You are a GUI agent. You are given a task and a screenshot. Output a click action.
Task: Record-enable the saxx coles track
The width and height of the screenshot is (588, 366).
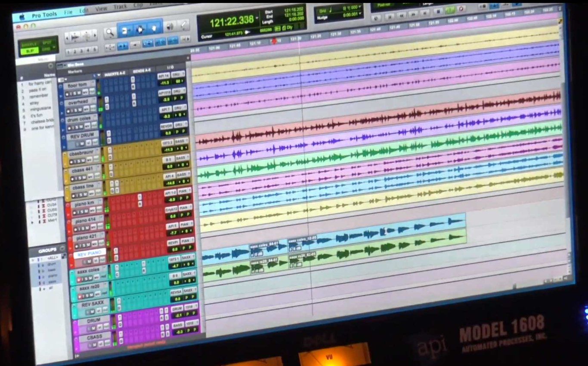(80, 279)
